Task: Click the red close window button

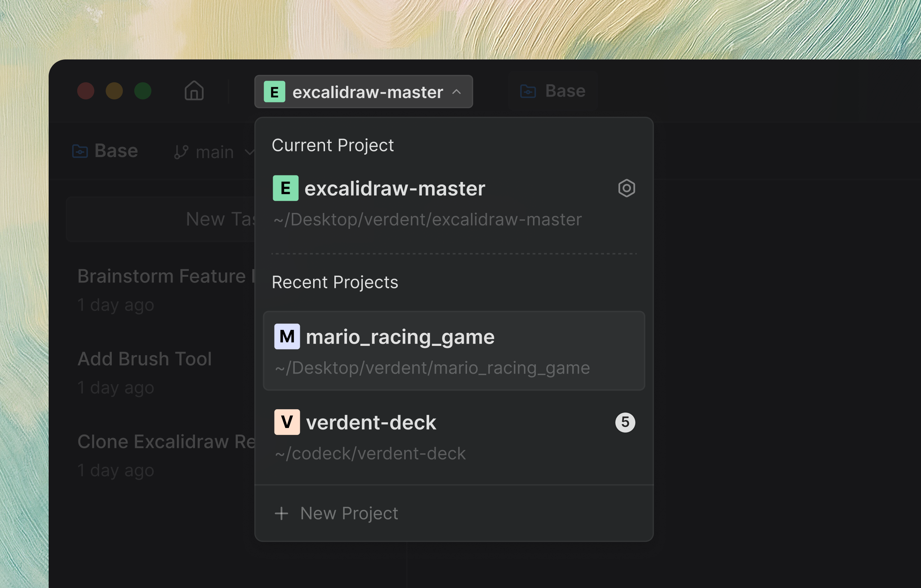Action: pyautogui.click(x=86, y=91)
